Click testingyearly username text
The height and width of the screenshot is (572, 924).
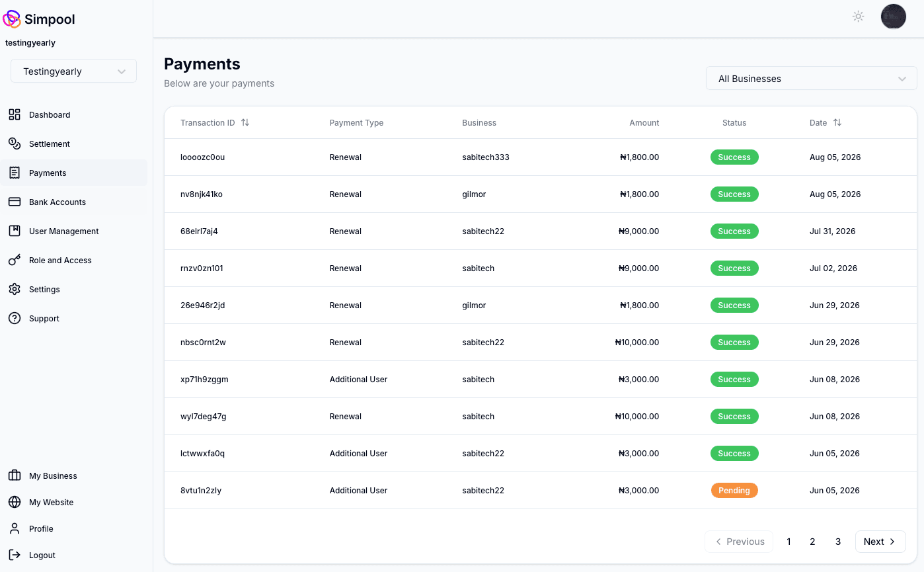coord(30,43)
